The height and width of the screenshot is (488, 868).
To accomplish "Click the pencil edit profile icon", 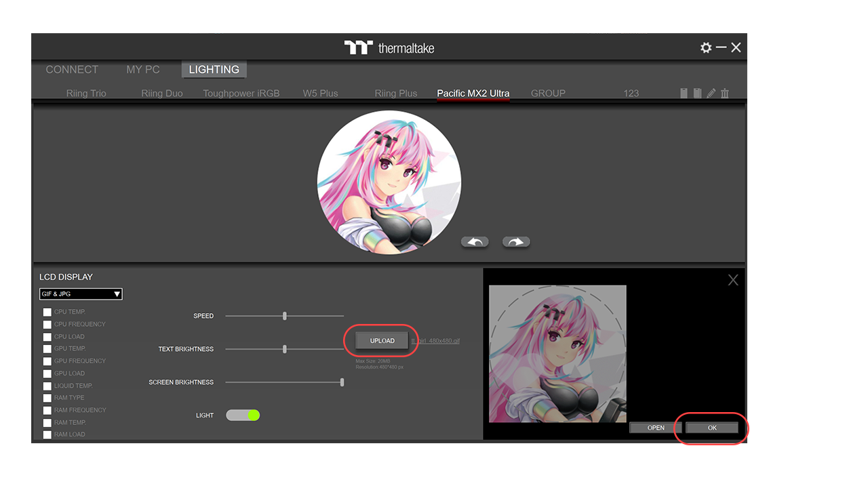I will tap(711, 94).
